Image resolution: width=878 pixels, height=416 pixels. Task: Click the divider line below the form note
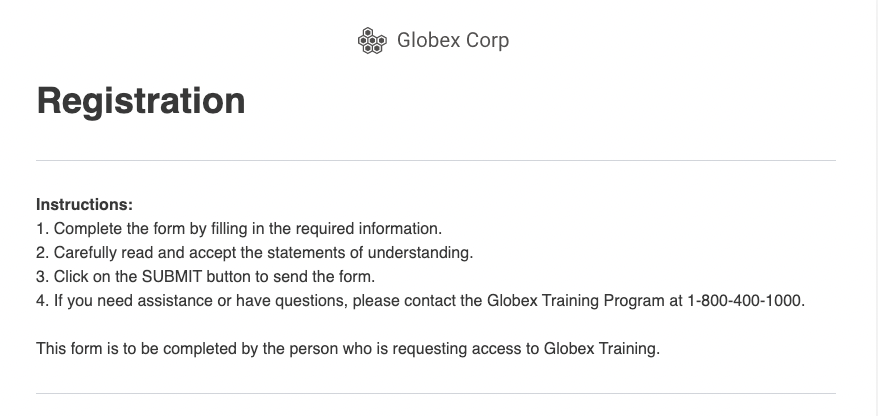pyautogui.click(x=436, y=394)
